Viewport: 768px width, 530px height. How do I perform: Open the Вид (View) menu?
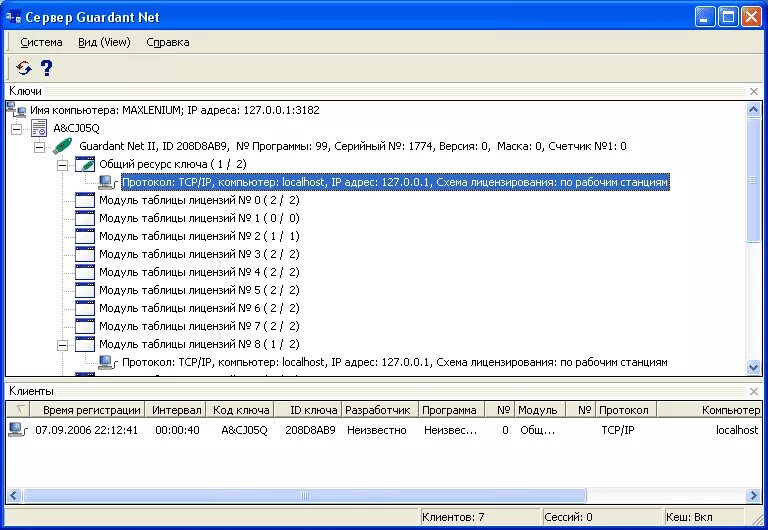(x=104, y=42)
